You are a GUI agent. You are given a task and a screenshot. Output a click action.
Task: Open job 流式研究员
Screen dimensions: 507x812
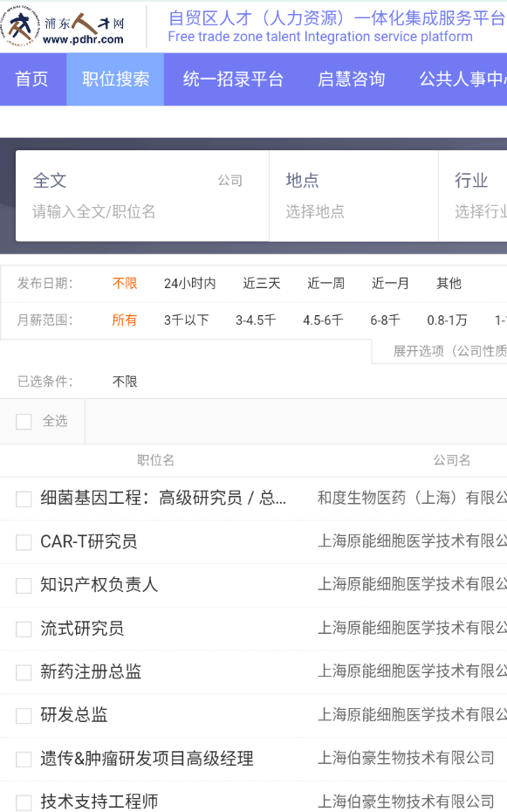(82, 628)
